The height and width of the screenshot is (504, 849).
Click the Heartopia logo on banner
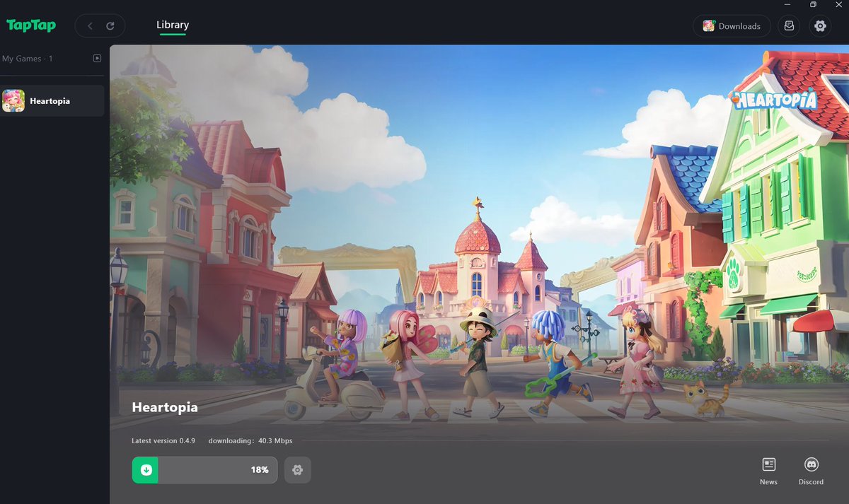(x=774, y=99)
